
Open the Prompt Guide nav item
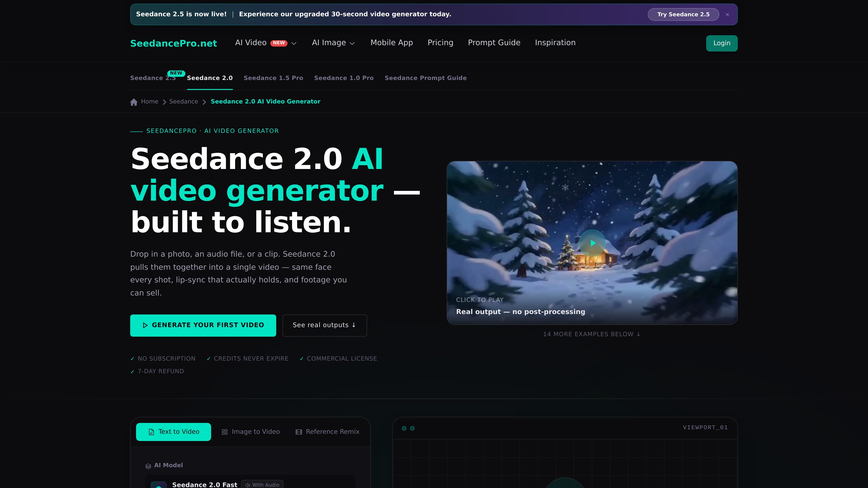tap(494, 43)
